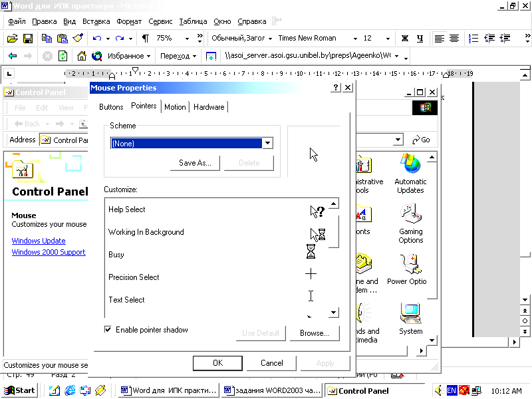Open the address path dropdown arrow in Word

pos(396,56)
